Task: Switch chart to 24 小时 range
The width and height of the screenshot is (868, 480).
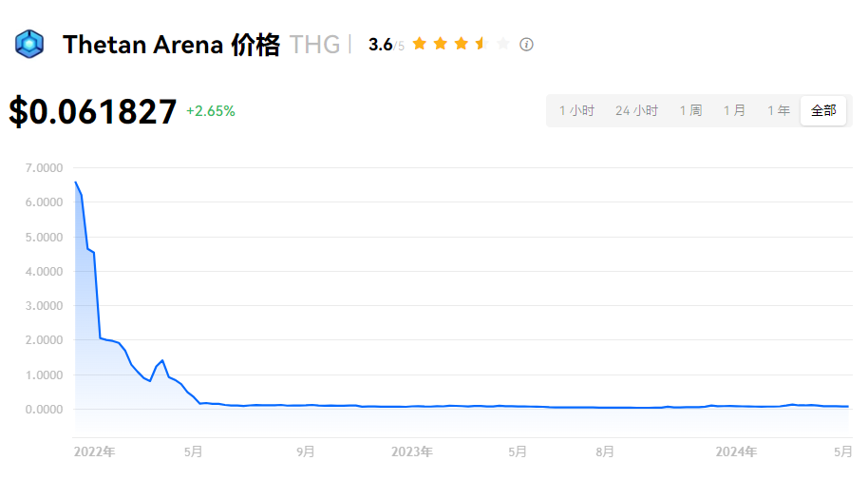Action: 636,111
